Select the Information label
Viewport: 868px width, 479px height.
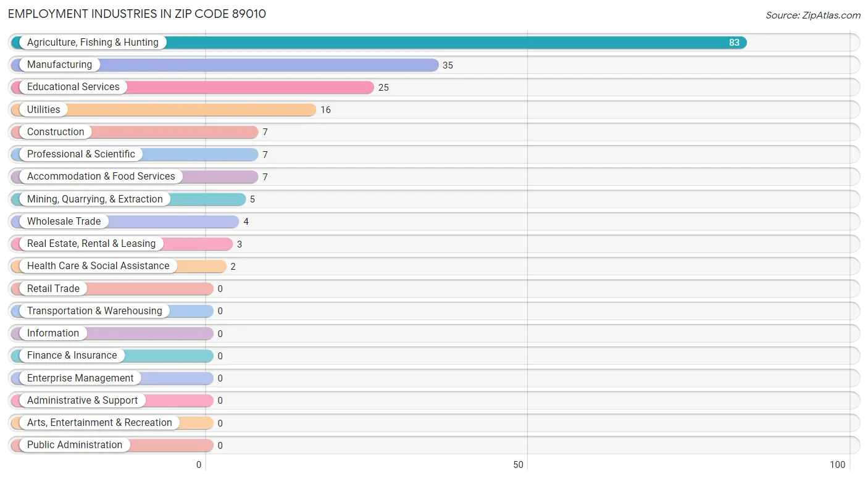click(x=53, y=333)
